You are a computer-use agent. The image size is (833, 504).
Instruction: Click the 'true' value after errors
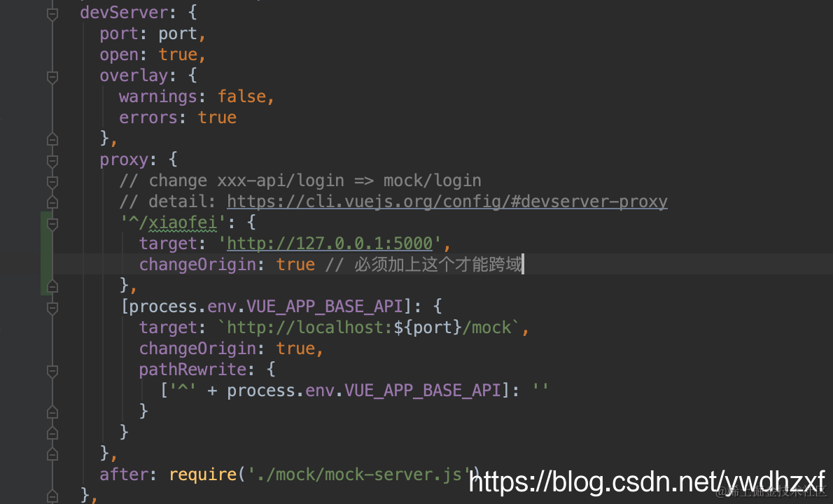coord(217,118)
